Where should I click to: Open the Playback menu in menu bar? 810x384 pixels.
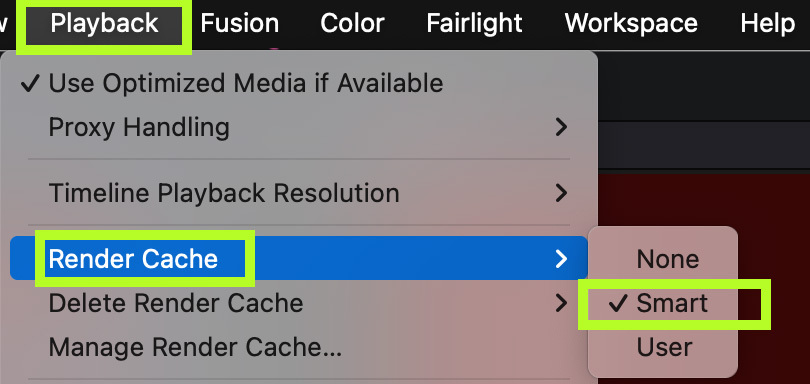click(x=104, y=24)
